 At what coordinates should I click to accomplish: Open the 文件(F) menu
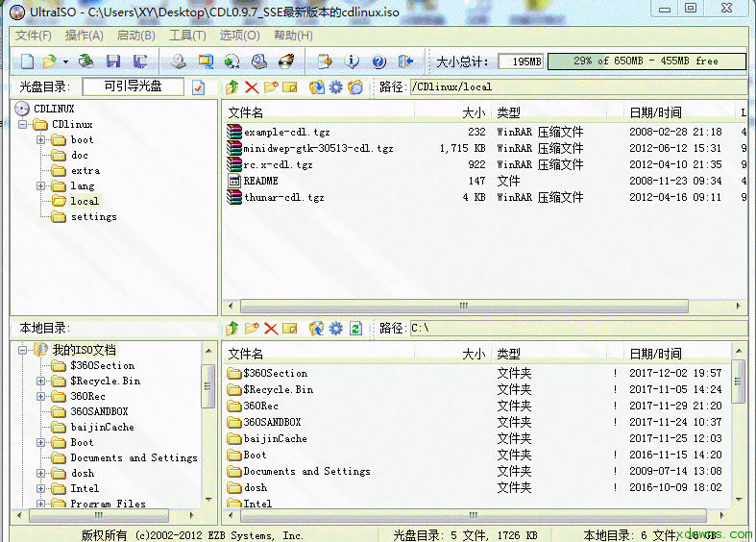(x=34, y=36)
